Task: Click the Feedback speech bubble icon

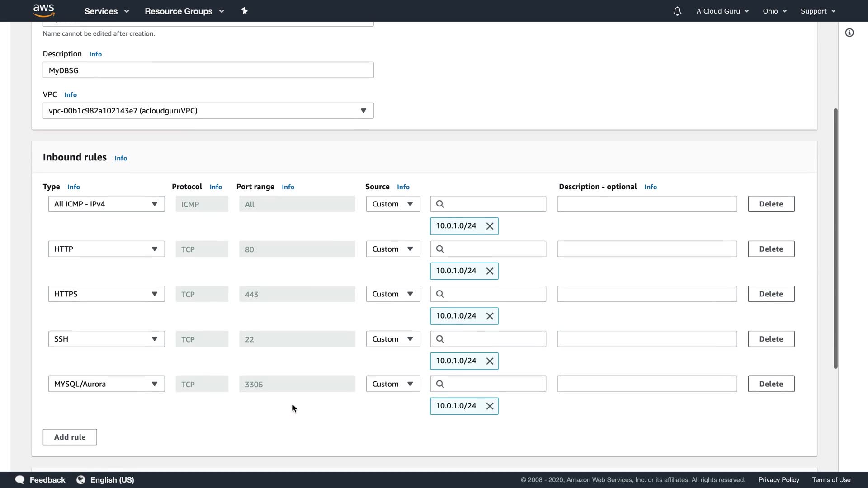Action: click(20, 480)
